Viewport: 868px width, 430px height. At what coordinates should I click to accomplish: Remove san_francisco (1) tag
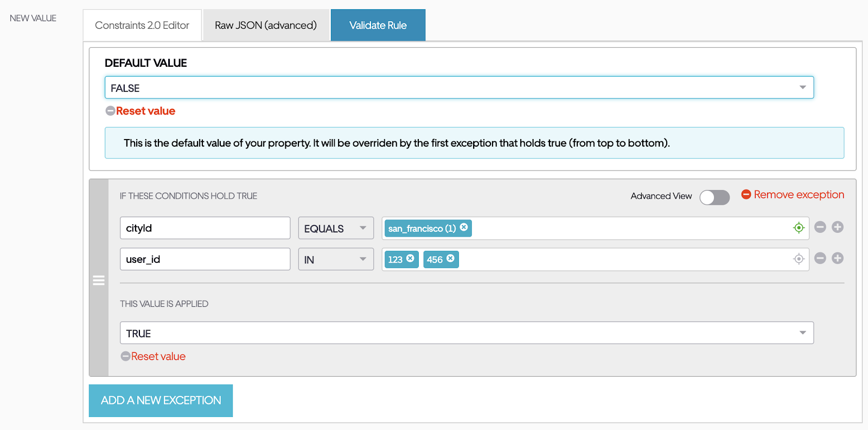pos(464,227)
